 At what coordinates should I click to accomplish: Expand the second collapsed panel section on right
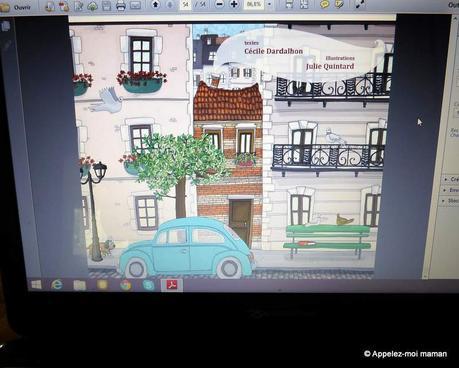coord(451,190)
